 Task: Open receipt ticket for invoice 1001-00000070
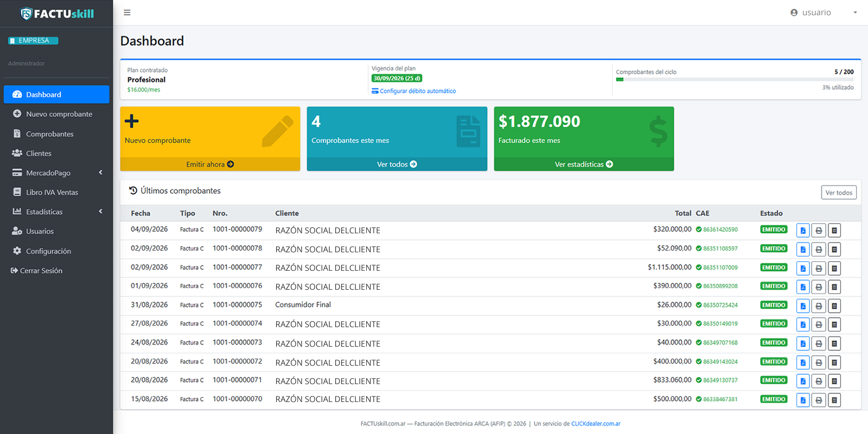834,400
